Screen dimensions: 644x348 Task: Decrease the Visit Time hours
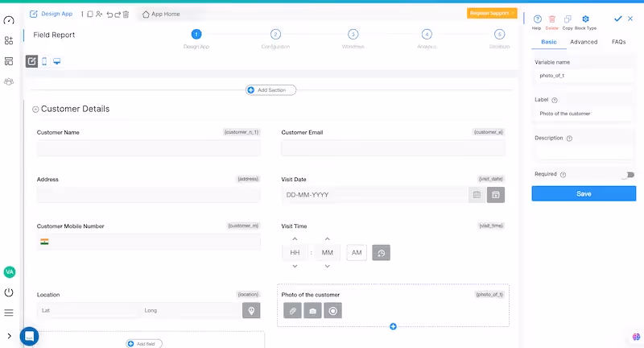click(x=295, y=267)
